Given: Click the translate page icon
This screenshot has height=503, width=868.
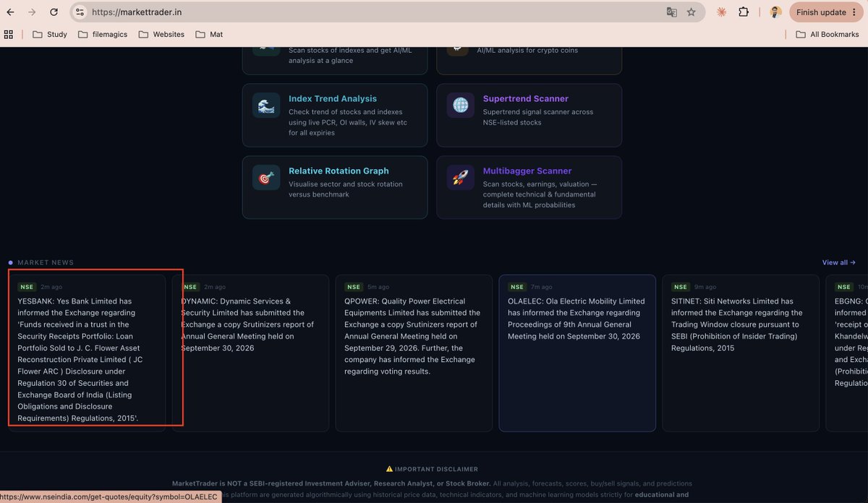Looking at the screenshot, I should click(672, 12).
